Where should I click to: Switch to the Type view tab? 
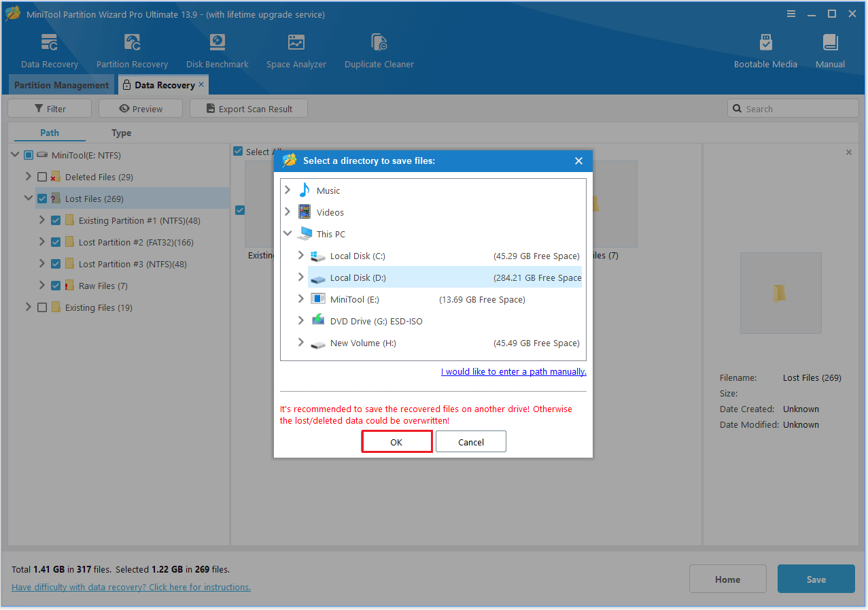pyautogui.click(x=122, y=133)
